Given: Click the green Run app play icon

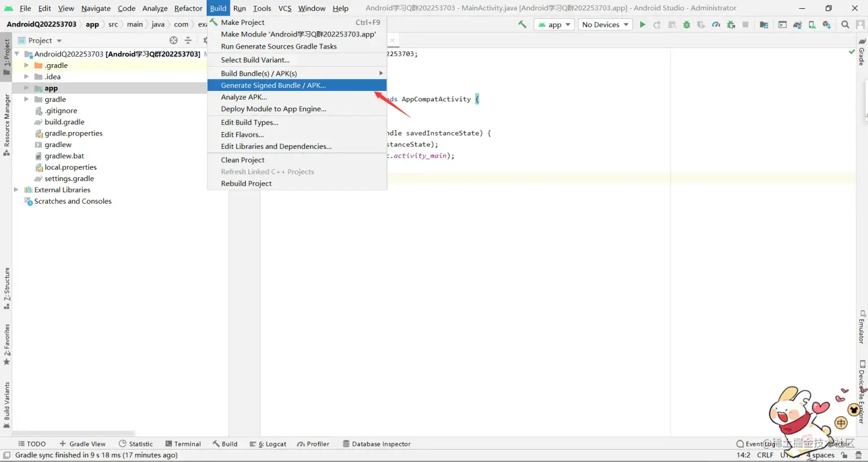Looking at the screenshot, I should (x=642, y=24).
